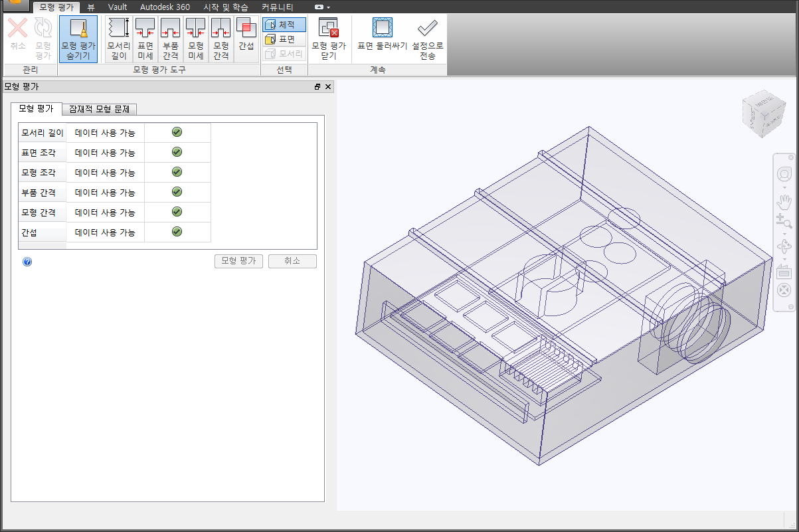799x532 pixels.
Task: Select the Orbit tool
Action: click(x=784, y=247)
